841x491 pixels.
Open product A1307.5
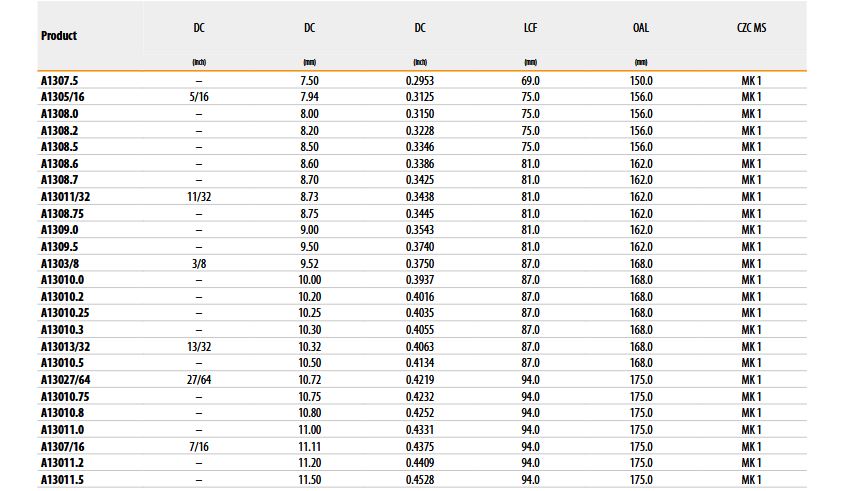(x=58, y=80)
